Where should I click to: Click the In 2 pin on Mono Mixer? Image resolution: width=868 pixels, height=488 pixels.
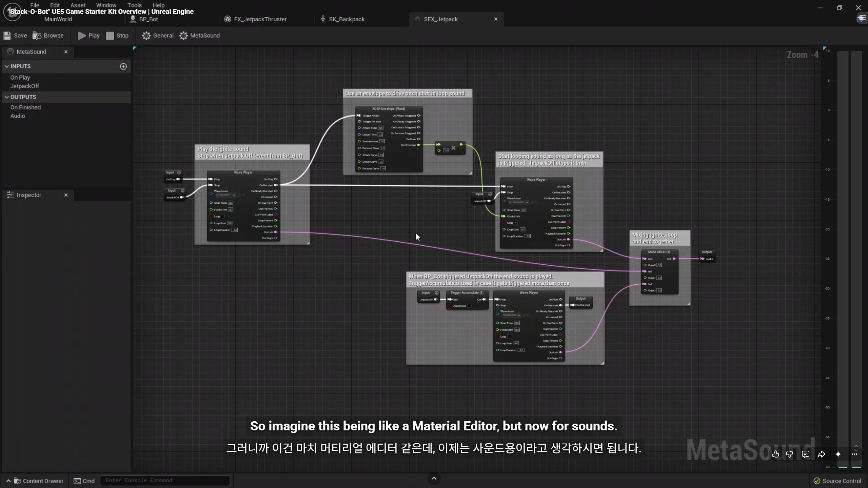coord(645,284)
